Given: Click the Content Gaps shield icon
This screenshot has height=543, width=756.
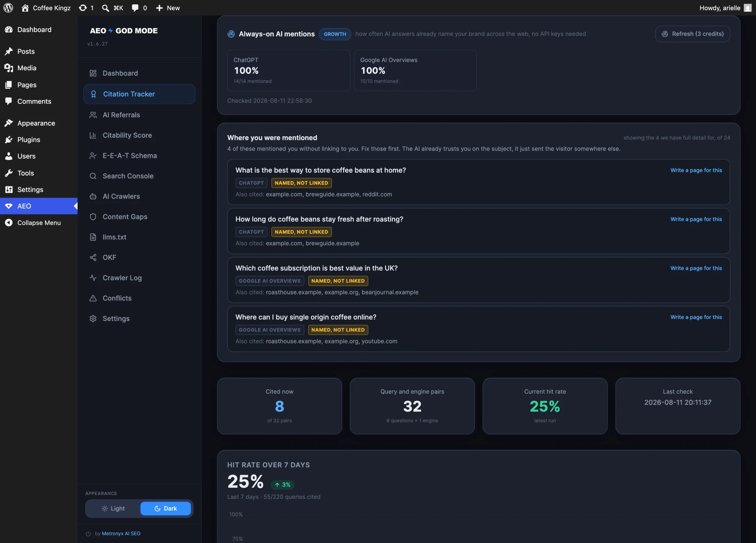Looking at the screenshot, I should point(93,217).
